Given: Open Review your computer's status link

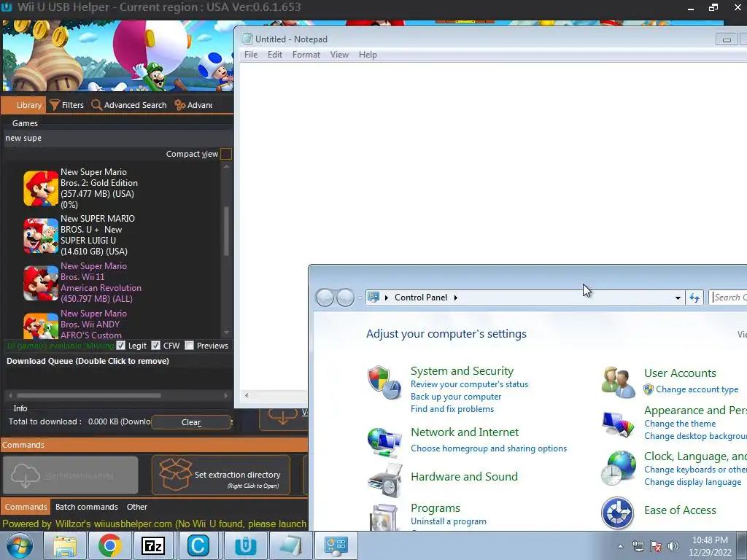Looking at the screenshot, I should [469, 384].
